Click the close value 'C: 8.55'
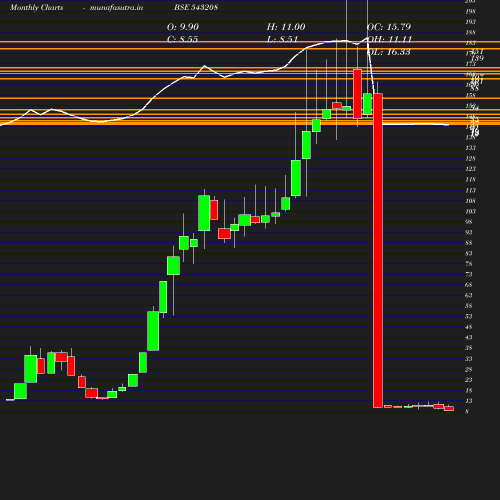Image resolution: width=500 pixels, height=500 pixels. click(182, 39)
